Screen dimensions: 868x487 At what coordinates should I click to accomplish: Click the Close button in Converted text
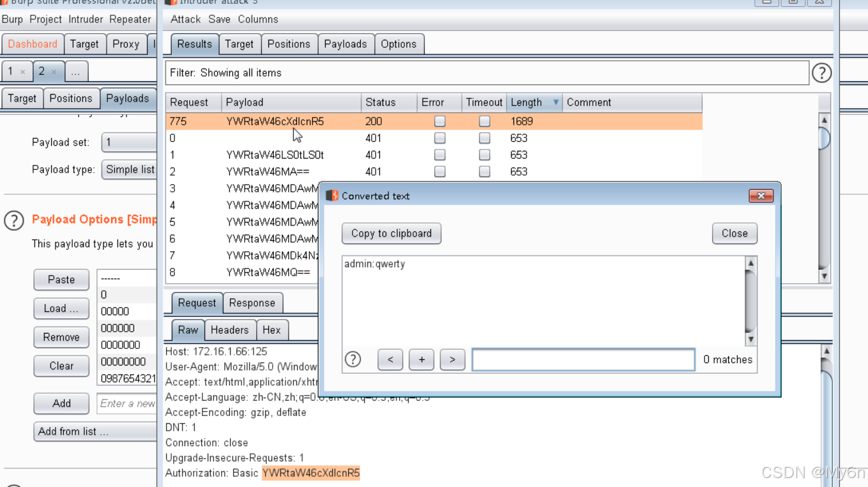click(x=735, y=233)
